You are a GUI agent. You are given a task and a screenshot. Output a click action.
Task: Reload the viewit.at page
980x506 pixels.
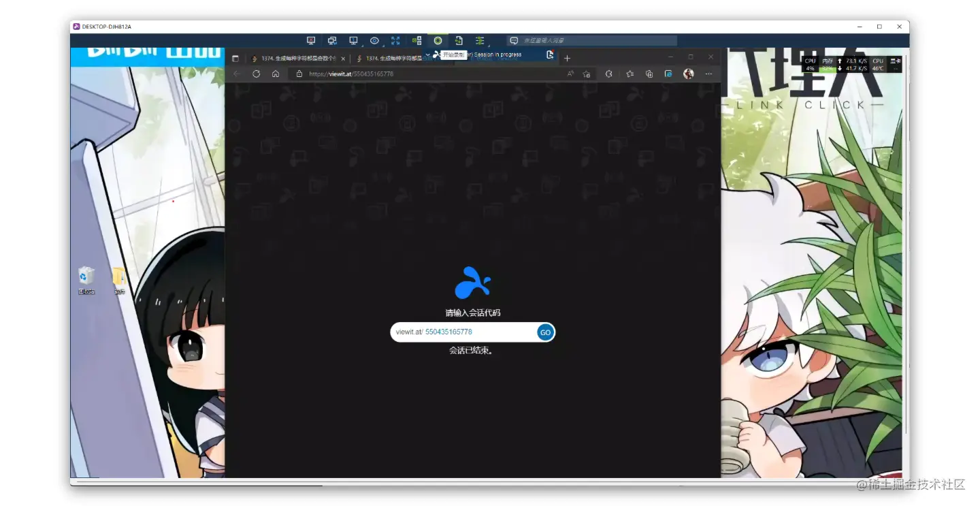pyautogui.click(x=256, y=74)
